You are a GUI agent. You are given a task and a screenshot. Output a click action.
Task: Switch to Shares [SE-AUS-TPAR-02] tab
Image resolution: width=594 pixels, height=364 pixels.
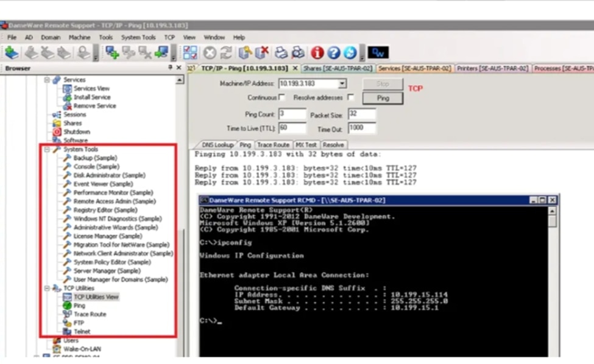[338, 69]
